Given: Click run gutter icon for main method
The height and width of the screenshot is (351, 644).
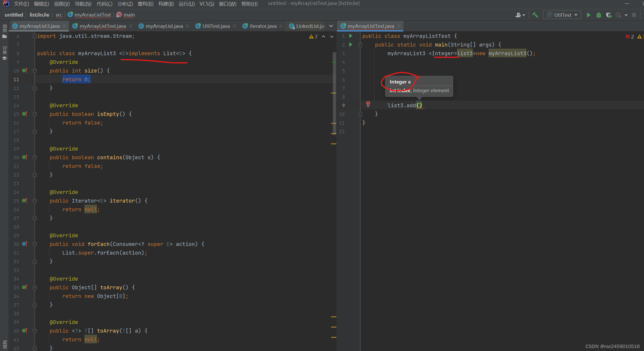Looking at the screenshot, I should click(x=351, y=45).
